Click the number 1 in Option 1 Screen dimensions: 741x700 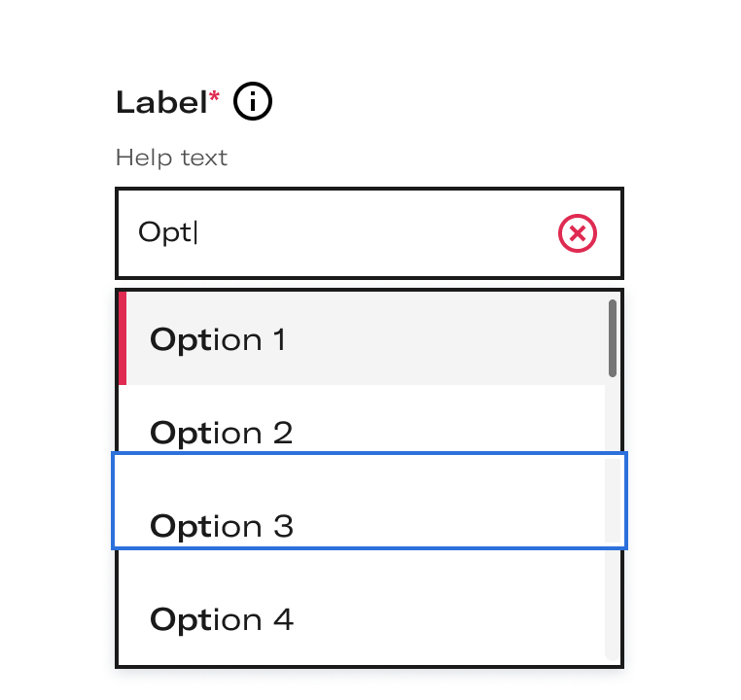pos(280,339)
